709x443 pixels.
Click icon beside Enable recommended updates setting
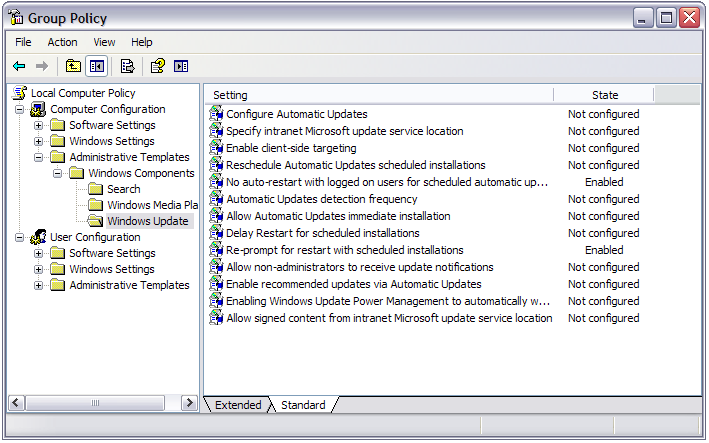(216, 284)
